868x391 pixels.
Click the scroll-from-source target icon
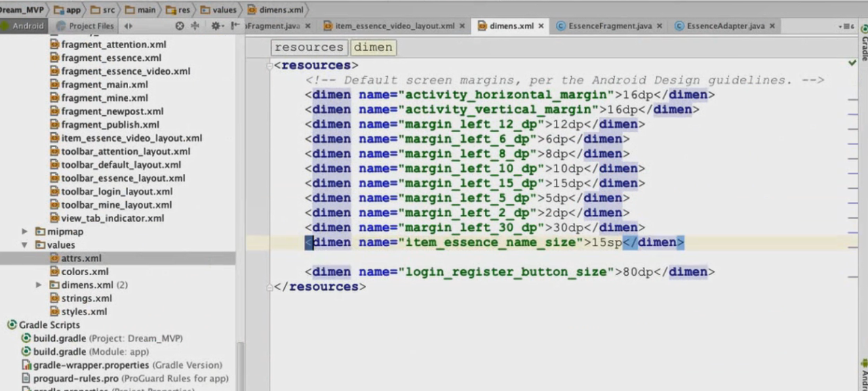[180, 26]
